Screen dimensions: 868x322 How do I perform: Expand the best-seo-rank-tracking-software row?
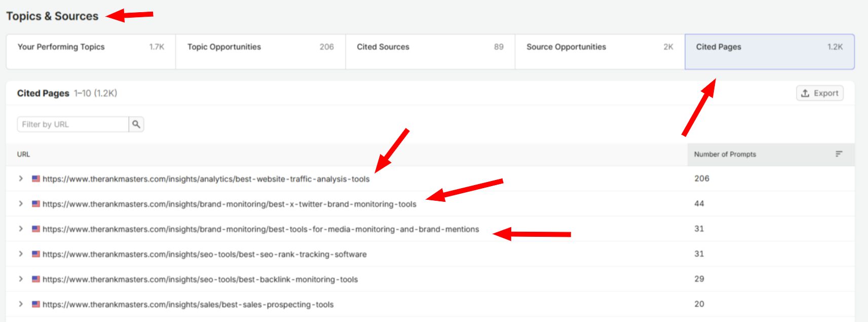[x=21, y=254]
